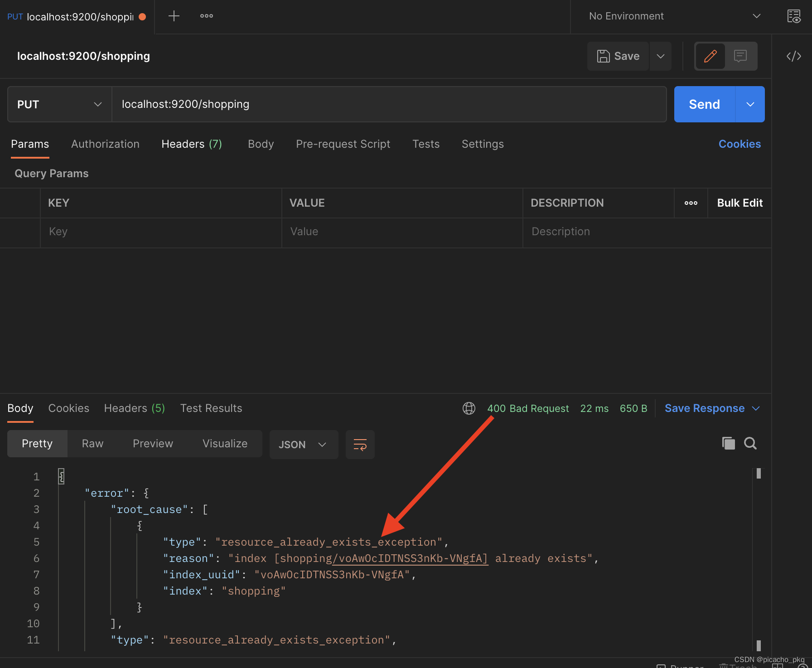The width and height of the screenshot is (812, 668).
Task: Open a new request tab with plus icon
Action: (174, 16)
